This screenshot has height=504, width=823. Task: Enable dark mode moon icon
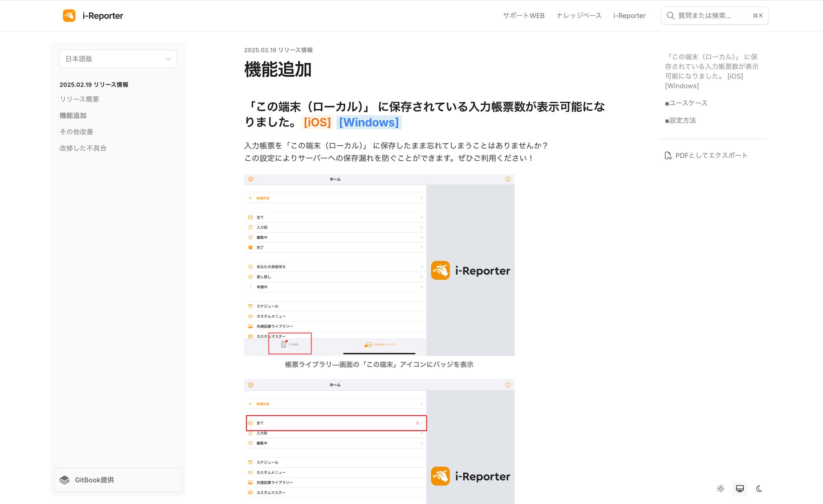tap(759, 488)
